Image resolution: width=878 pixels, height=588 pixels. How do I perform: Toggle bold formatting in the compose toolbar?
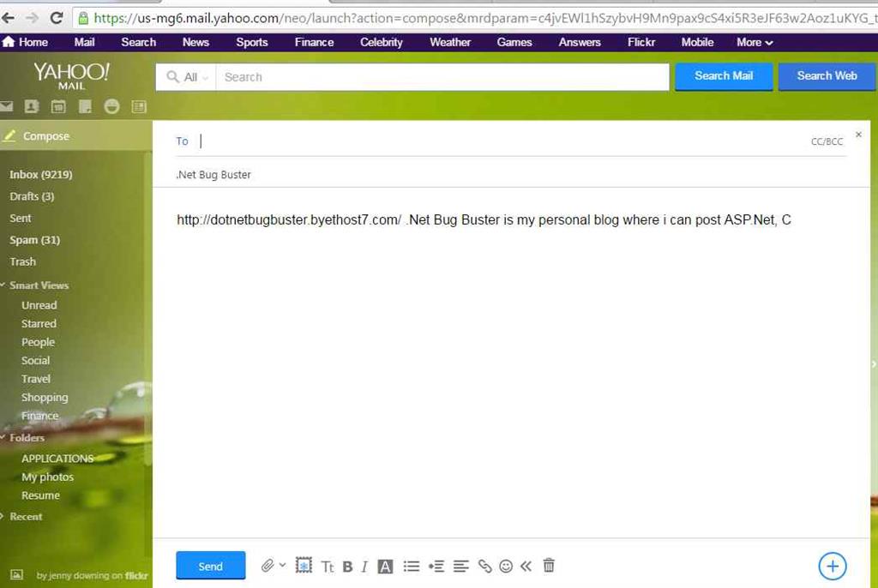348,566
